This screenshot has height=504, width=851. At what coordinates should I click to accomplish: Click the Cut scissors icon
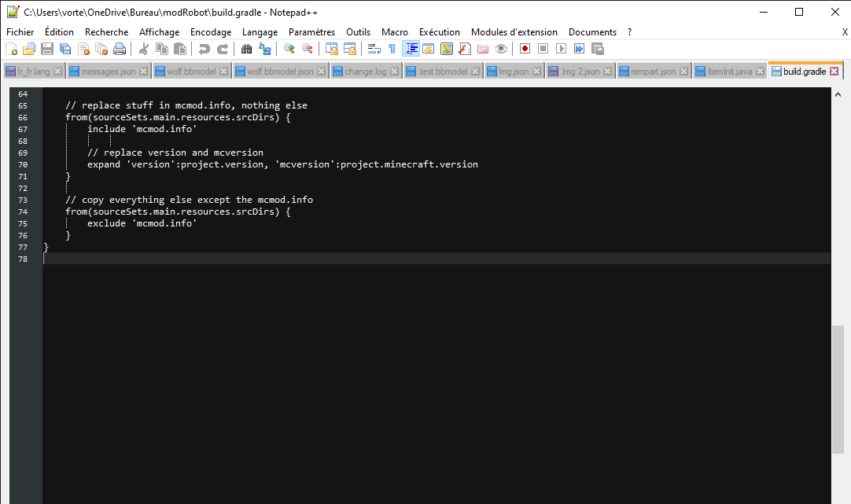tap(144, 49)
